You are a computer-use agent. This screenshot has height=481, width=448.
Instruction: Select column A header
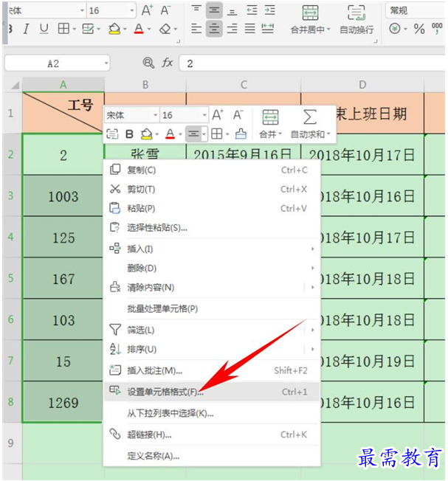point(63,85)
